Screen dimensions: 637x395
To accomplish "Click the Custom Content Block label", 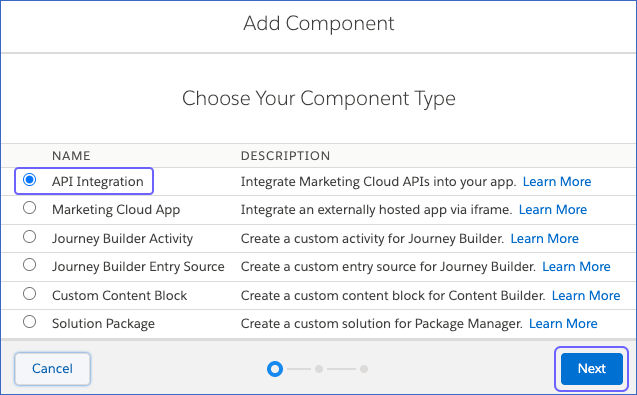I will (119, 295).
